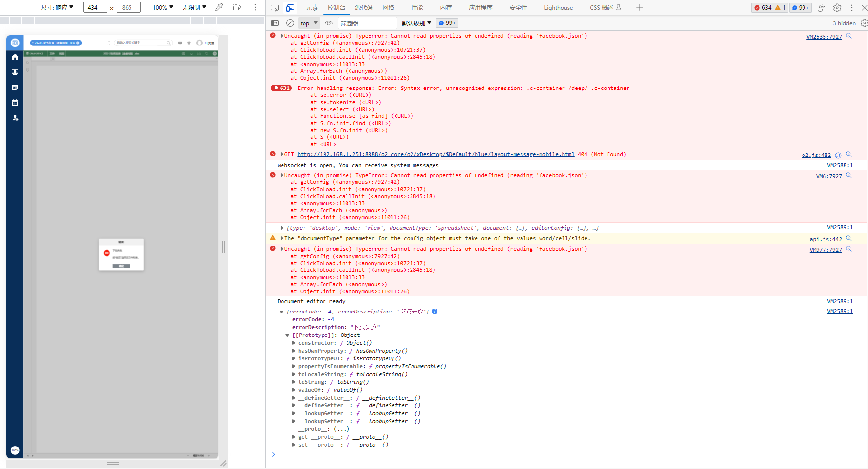The image size is (868, 469).
Task: Add a new DevTools tab with plus icon
Action: 640,7
